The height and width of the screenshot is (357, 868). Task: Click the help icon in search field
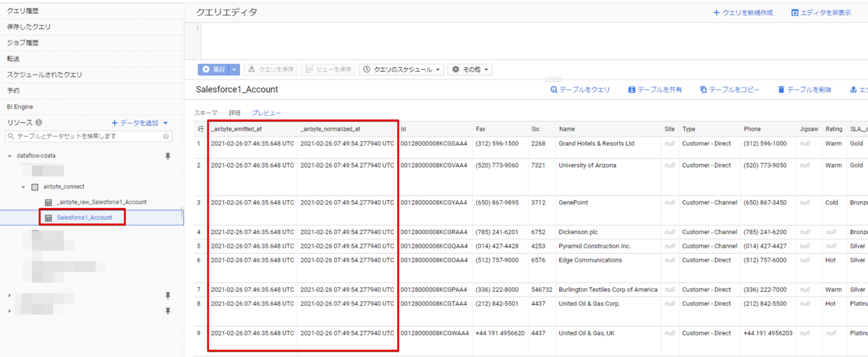tap(166, 136)
